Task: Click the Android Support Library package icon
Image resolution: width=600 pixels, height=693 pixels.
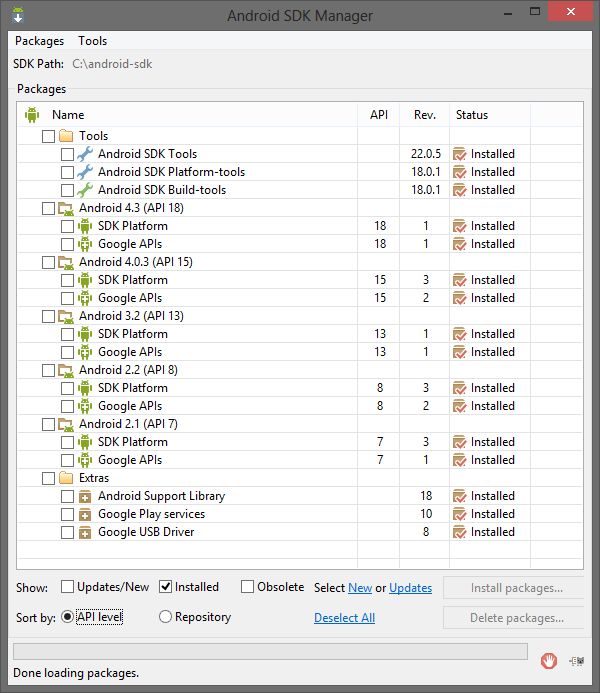Action: pyautogui.click(x=85, y=496)
